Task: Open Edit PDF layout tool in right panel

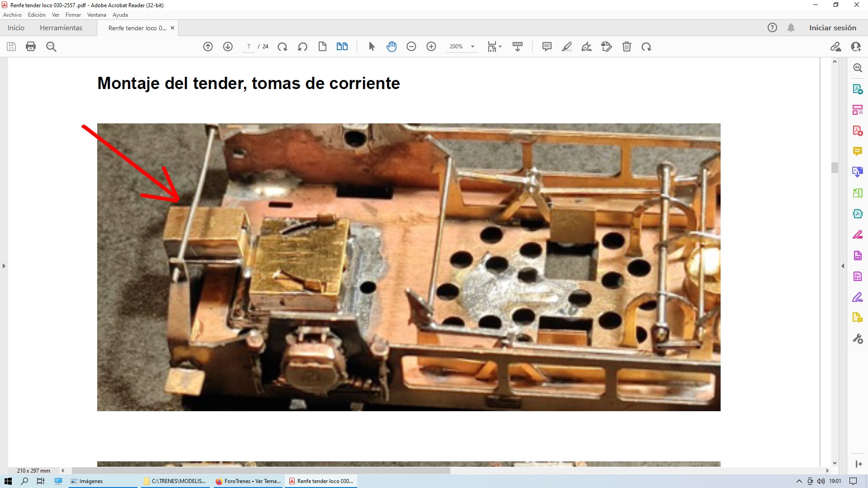Action: click(858, 110)
